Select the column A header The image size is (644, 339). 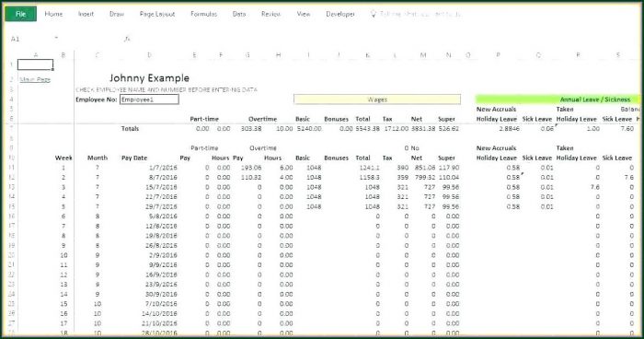[x=36, y=55]
